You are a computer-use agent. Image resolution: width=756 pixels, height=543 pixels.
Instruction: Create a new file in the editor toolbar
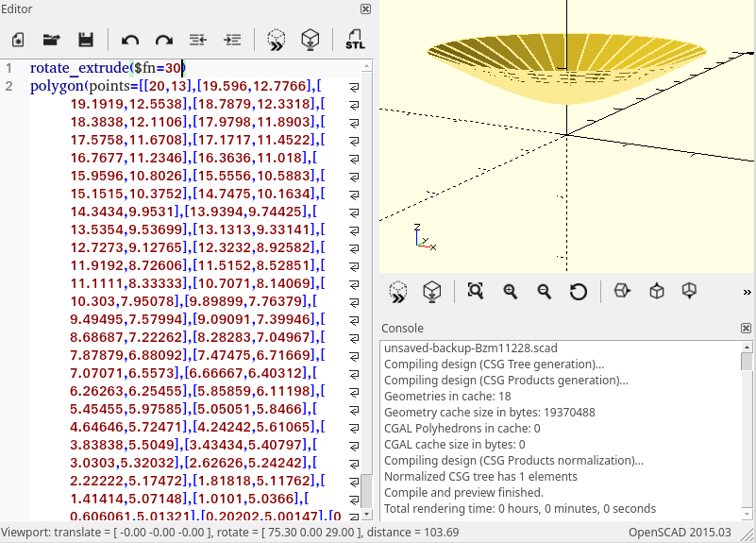click(x=18, y=40)
